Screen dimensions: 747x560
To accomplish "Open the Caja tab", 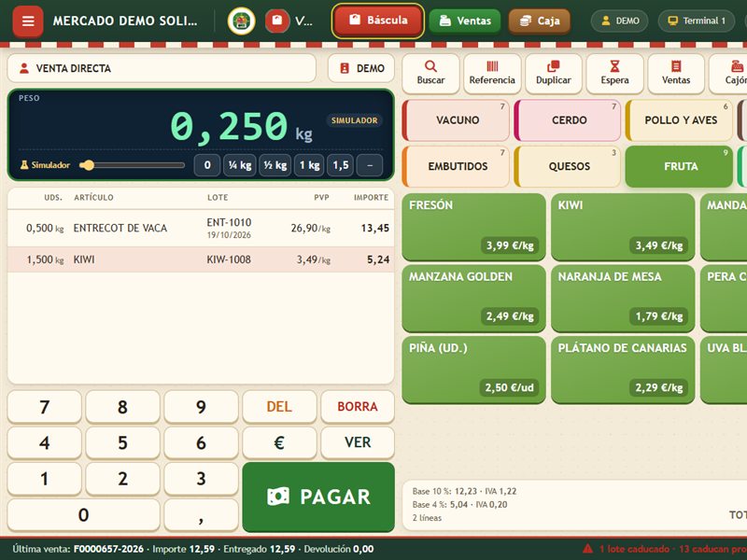I will click(x=540, y=21).
